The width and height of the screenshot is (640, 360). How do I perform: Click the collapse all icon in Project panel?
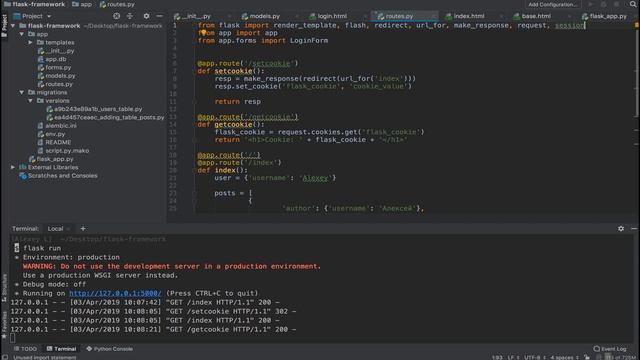coord(130,16)
